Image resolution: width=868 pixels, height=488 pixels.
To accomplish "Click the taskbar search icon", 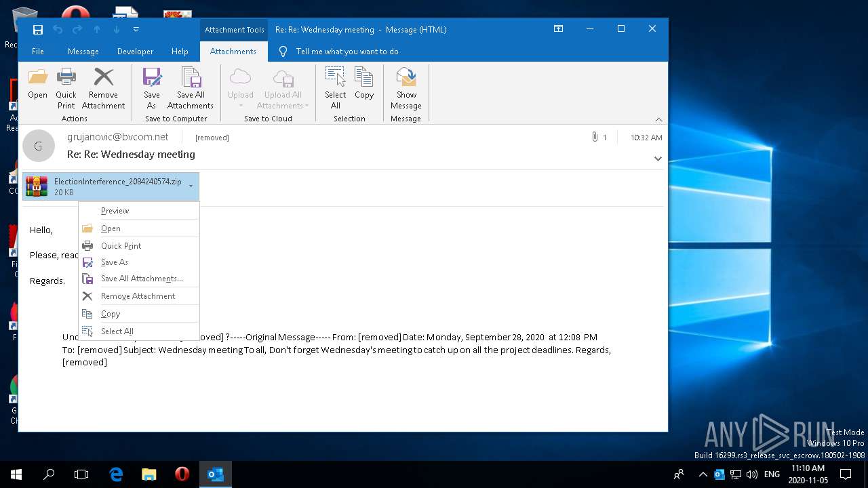I will point(49,474).
